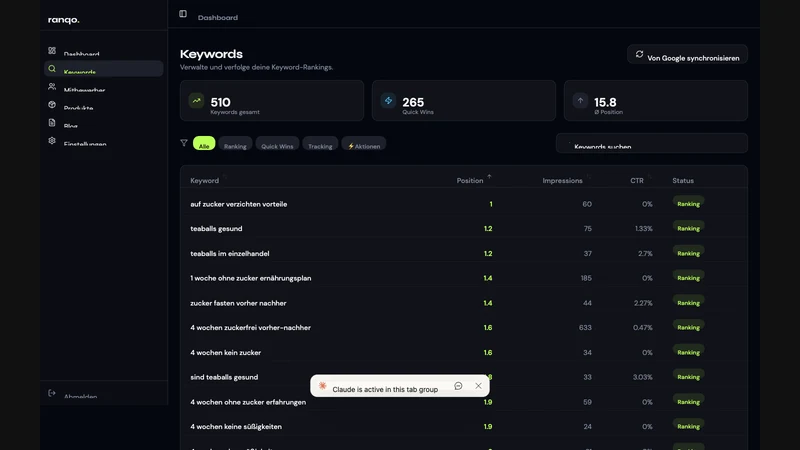The width and height of the screenshot is (800, 450).
Task: Click the Einstellungen gear icon
Action: pos(52,140)
